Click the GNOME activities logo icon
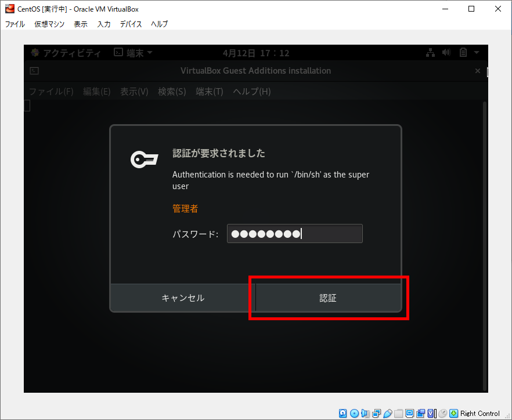Screen dimensions: 512x420 point(35,53)
